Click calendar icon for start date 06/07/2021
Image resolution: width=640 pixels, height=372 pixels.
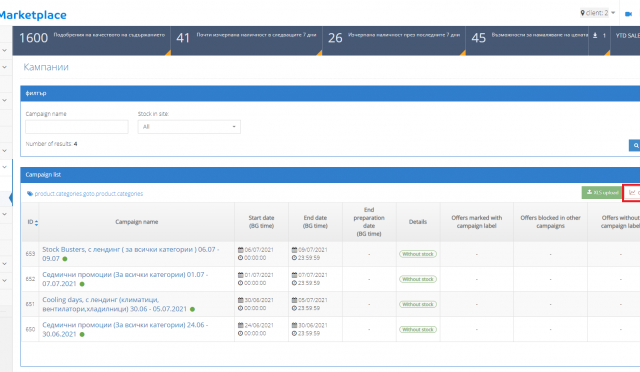point(240,250)
